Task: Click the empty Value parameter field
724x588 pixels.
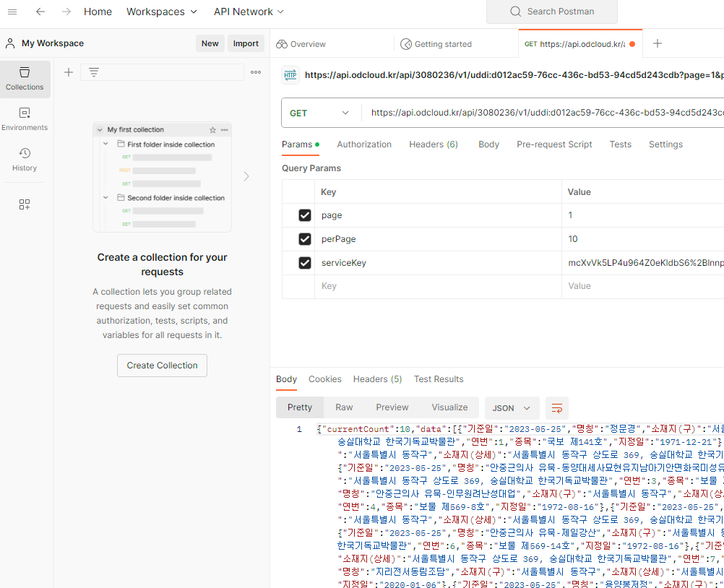Action: 643,286
